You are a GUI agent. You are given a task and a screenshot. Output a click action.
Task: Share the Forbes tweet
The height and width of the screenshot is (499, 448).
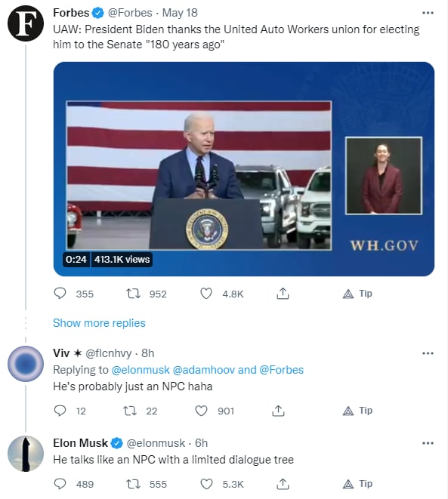point(283,294)
